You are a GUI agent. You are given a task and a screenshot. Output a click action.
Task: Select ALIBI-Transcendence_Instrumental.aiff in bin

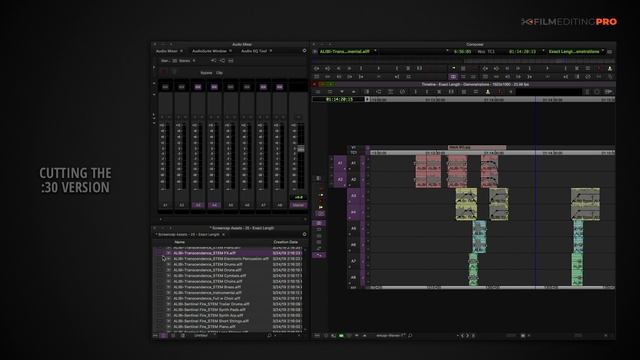pyautogui.click(x=207, y=293)
